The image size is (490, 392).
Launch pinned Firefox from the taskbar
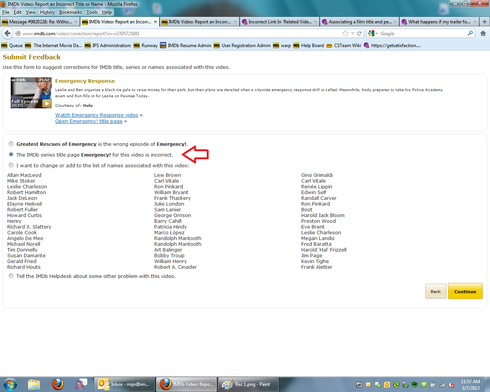coord(58,384)
